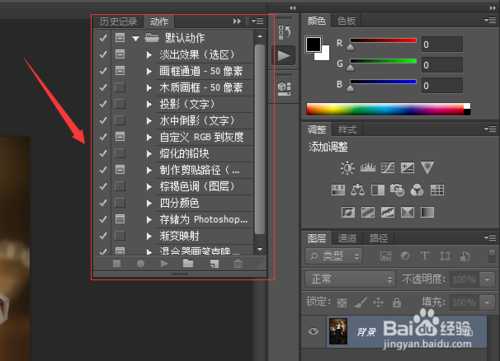Screen dimensions: 500x361
Task: Filter layers by adjustment layers icon
Action: click(405, 256)
